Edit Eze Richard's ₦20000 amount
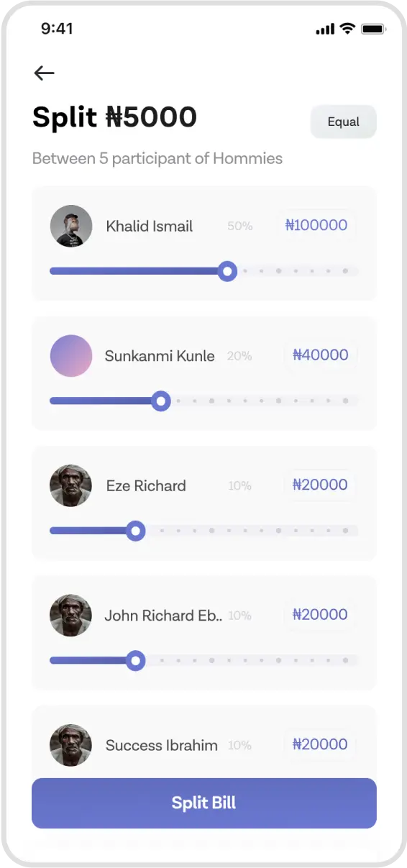This screenshot has width=407, height=868. point(320,485)
